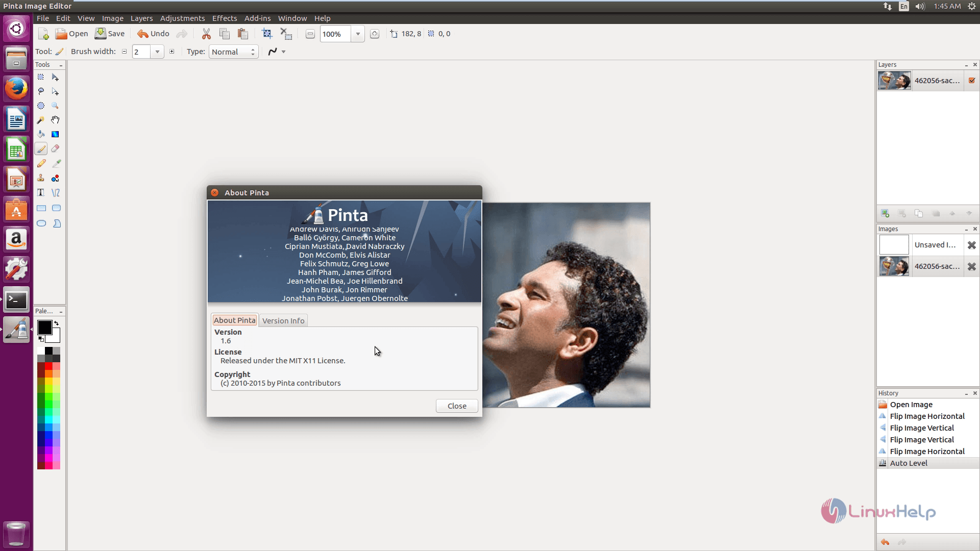Open the brush width dropdown arrow
Image resolution: width=980 pixels, height=551 pixels.
(157, 52)
